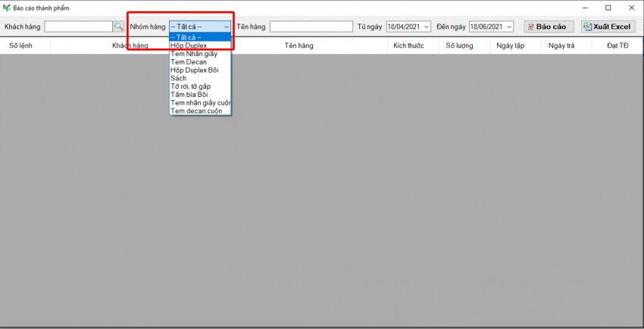Open the Đến ngày date picker dropdown

[509, 27]
